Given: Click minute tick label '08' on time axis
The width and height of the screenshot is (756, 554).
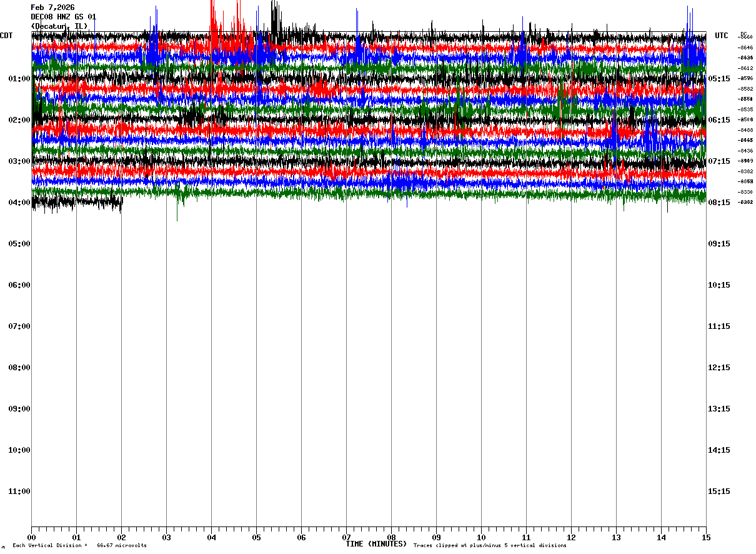Looking at the screenshot, I should [x=391, y=537].
